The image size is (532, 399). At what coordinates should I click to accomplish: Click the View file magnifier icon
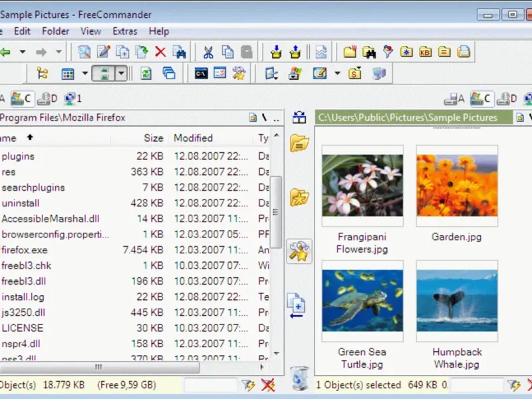[84, 52]
